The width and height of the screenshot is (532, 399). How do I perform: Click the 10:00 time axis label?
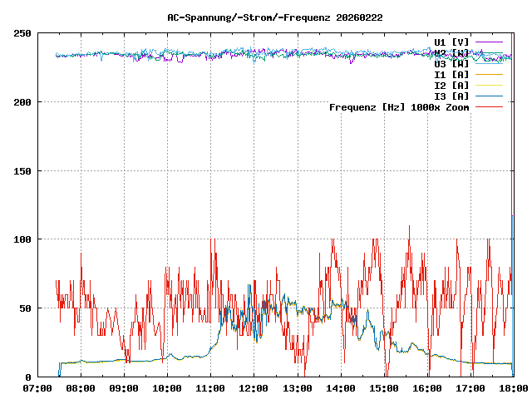click(167, 388)
